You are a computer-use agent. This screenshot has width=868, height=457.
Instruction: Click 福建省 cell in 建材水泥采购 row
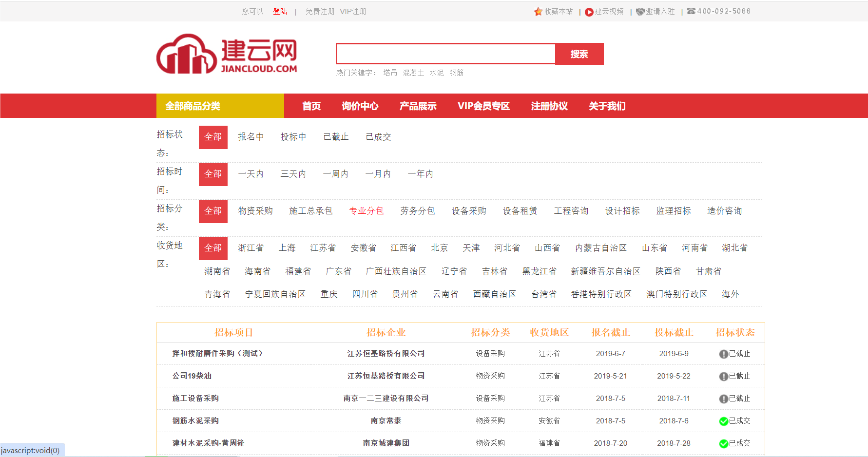pos(549,443)
